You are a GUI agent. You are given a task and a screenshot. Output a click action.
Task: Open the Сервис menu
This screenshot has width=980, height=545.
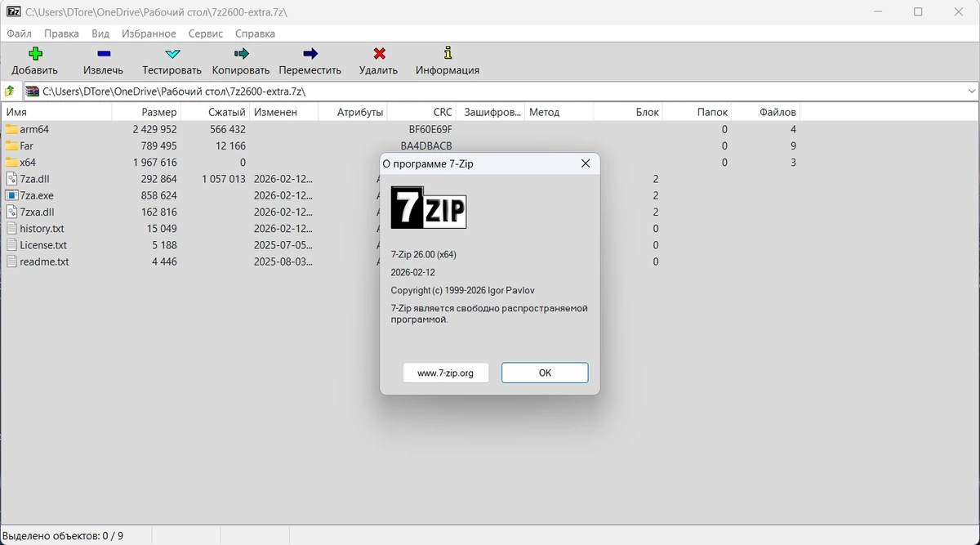point(206,34)
